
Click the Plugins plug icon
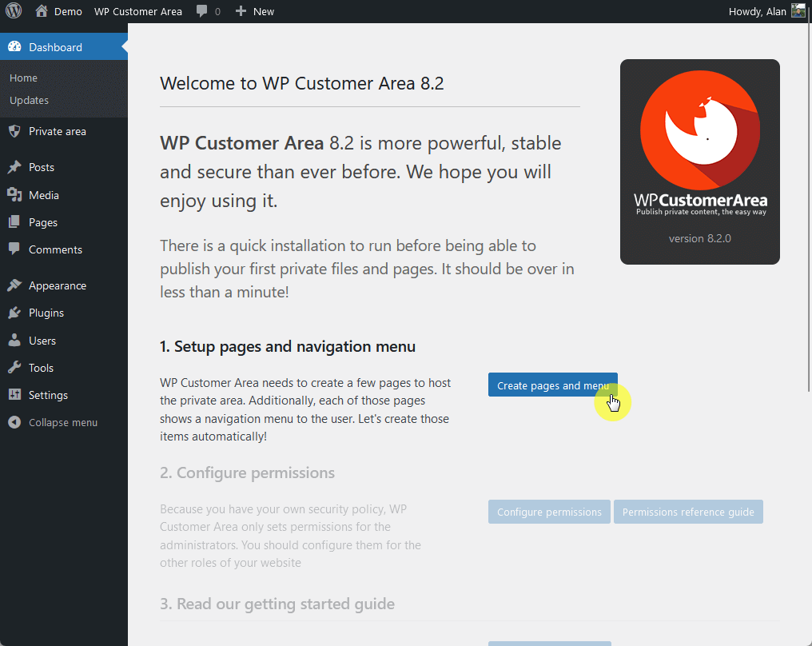(x=14, y=313)
